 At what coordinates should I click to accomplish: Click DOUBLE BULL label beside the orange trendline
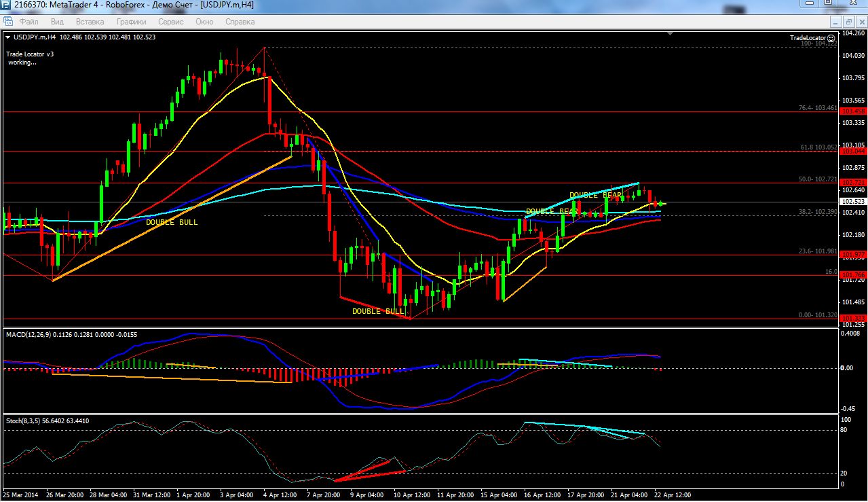172,222
